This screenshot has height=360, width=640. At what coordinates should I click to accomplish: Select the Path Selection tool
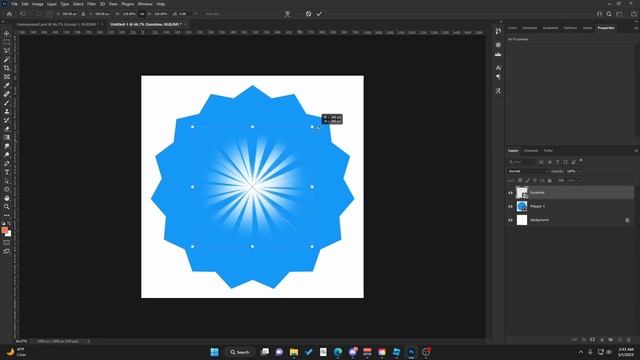click(x=7, y=180)
